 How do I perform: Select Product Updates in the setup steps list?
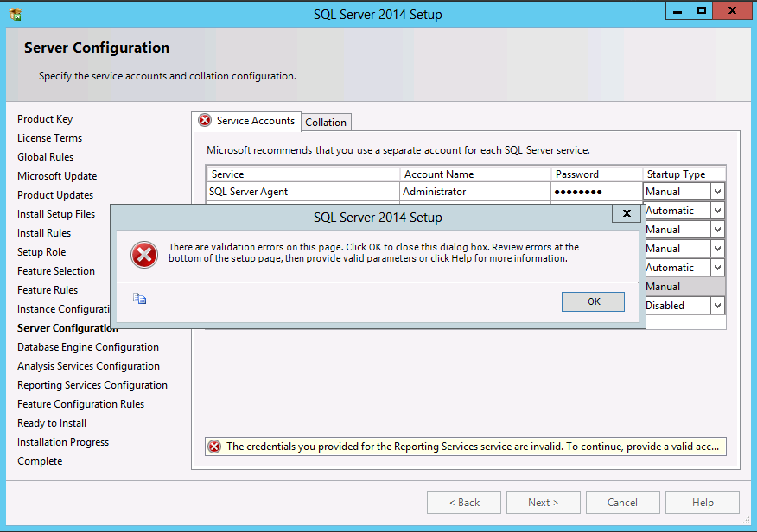click(x=55, y=195)
